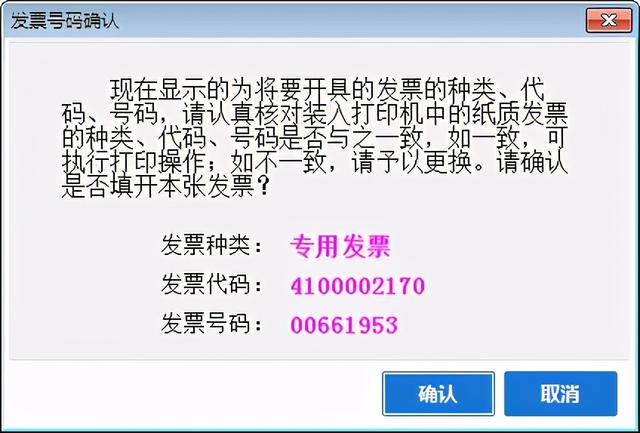Cancel the invoice with 取消 button
Viewport: 640px width, 433px height.
pyautogui.click(x=560, y=393)
